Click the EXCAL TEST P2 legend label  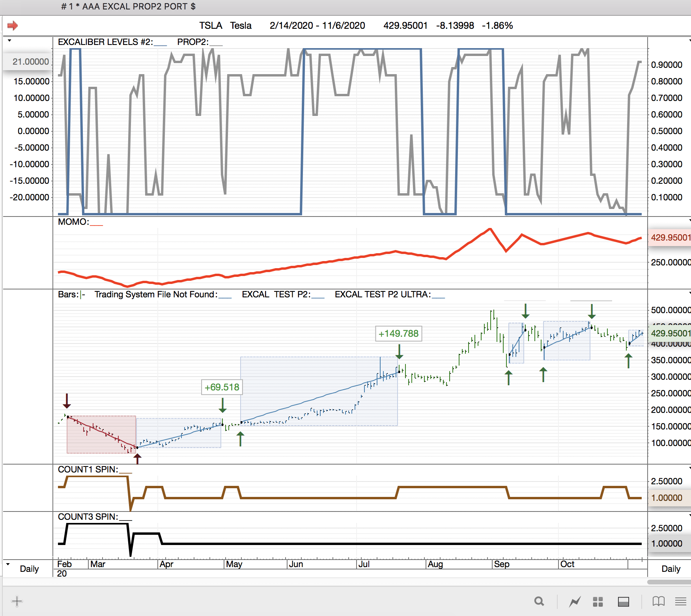click(276, 295)
